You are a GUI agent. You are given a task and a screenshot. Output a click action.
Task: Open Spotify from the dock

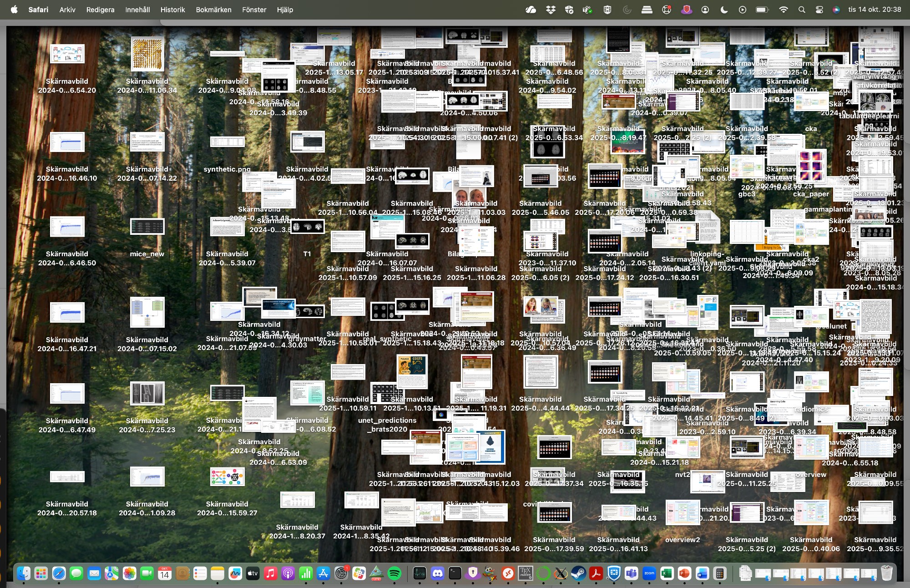(394, 573)
